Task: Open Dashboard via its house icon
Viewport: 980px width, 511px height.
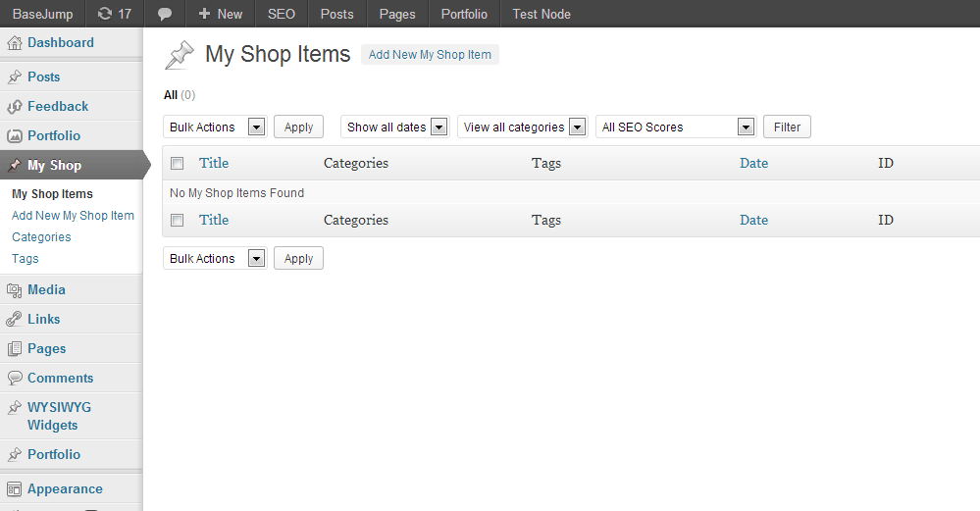Action: pyautogui.click(x=15, y=43)
